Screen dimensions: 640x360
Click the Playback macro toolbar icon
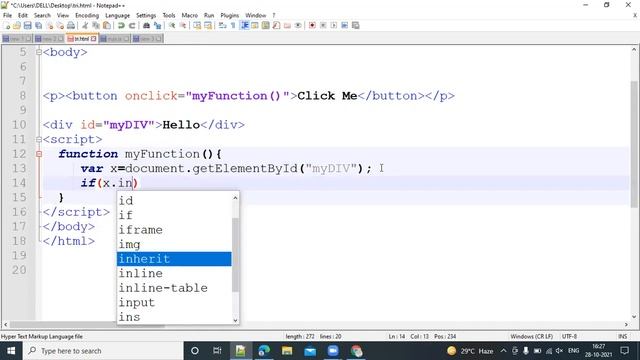(334, 25)
